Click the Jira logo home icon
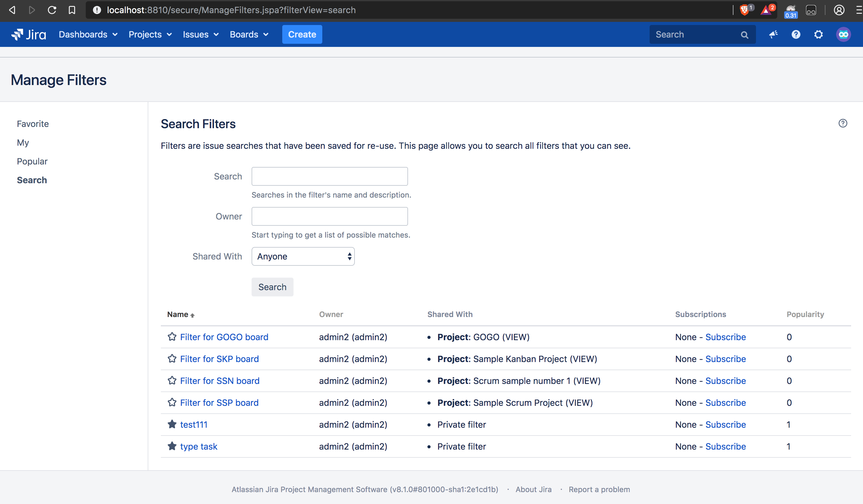863x504 pixels. [28, 35]
